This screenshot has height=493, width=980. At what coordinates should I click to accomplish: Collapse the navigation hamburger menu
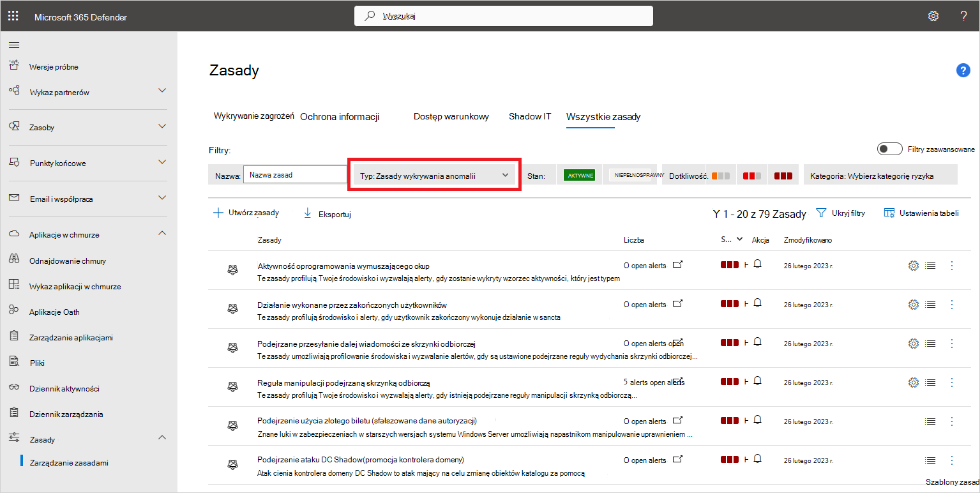tap(14, 45)
